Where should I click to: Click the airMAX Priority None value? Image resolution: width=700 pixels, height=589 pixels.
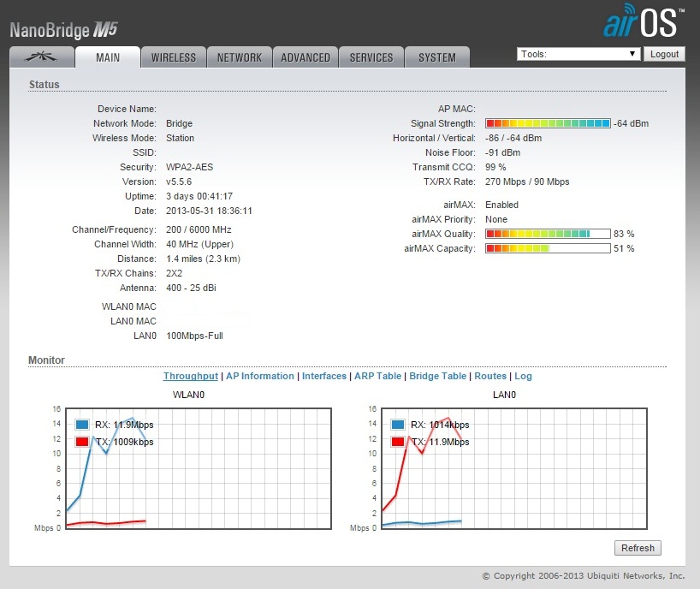pyautogui.click(x=496, y=219)
